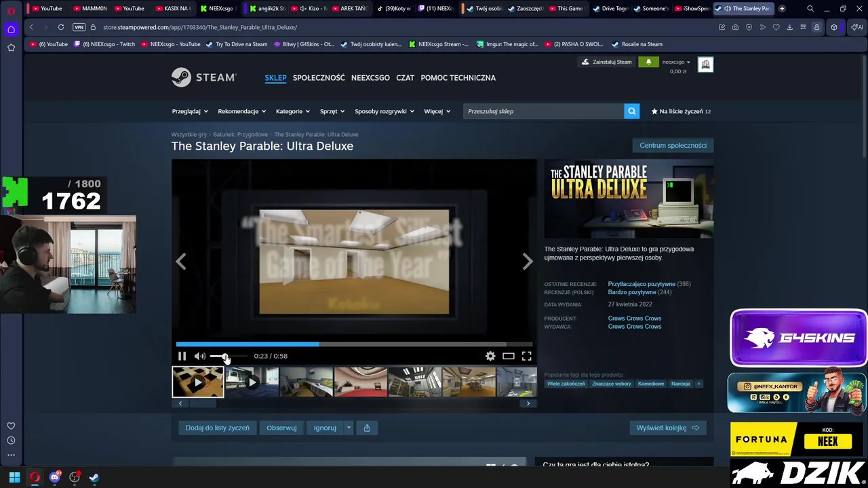Open Na liście życzeń wishlist
This screenshot has width=868, height=488.
(x=681, y=111)
